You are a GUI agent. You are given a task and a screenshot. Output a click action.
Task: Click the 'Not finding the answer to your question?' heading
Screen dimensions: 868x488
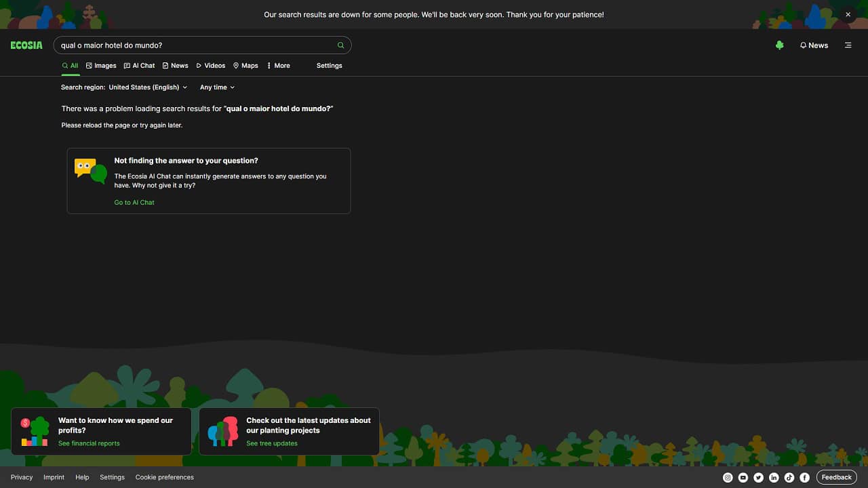pos(186,161)
